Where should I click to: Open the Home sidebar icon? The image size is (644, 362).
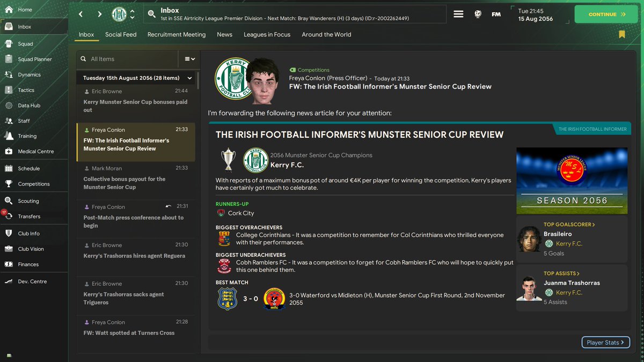pyautogui.click(x=9, y=10)
